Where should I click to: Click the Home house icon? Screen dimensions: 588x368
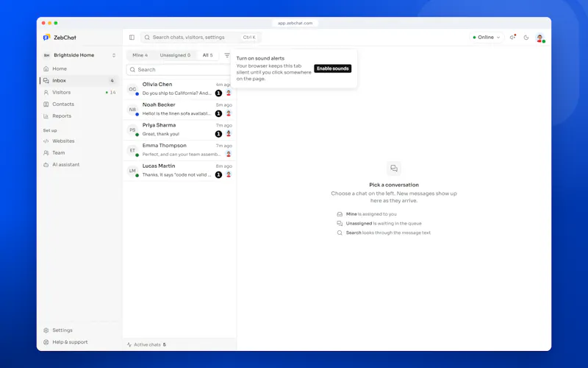(46, 68)
